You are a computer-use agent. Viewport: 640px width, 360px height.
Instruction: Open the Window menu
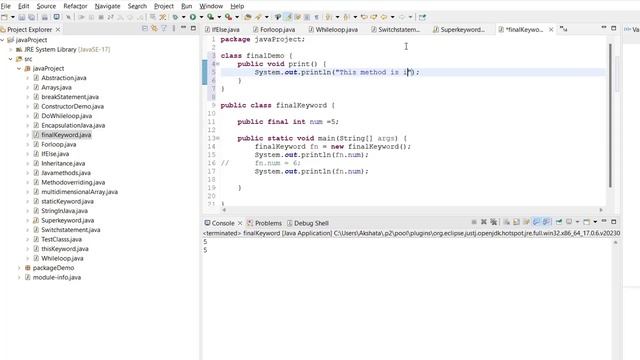pyautogui.click(x=211, y=6)
